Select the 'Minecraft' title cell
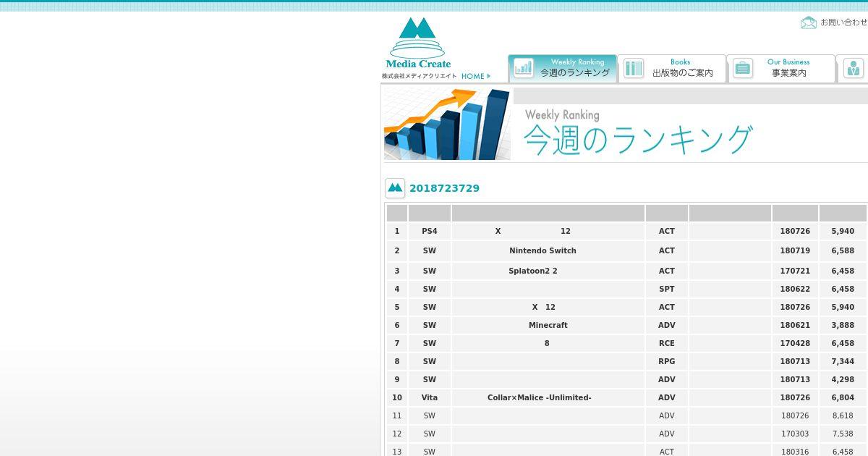The image size is (868, 456). [x=548, y=325]
